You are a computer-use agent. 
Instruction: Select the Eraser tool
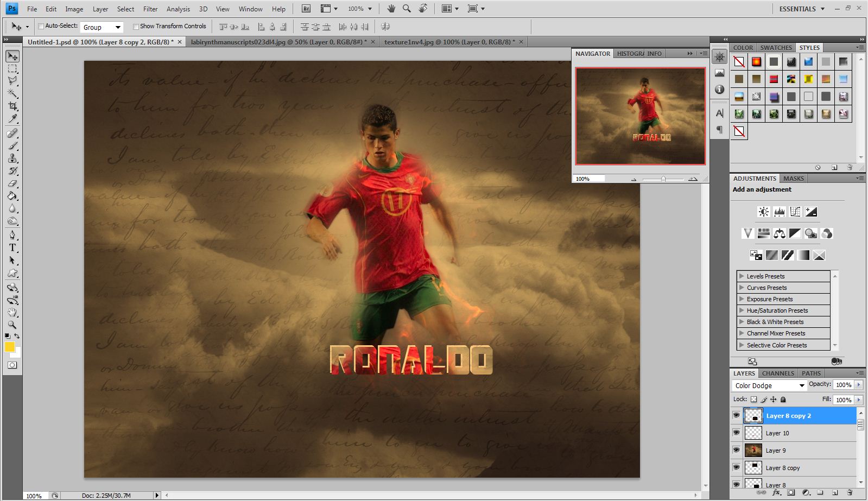pyautogui.click(x=12, y=183)
